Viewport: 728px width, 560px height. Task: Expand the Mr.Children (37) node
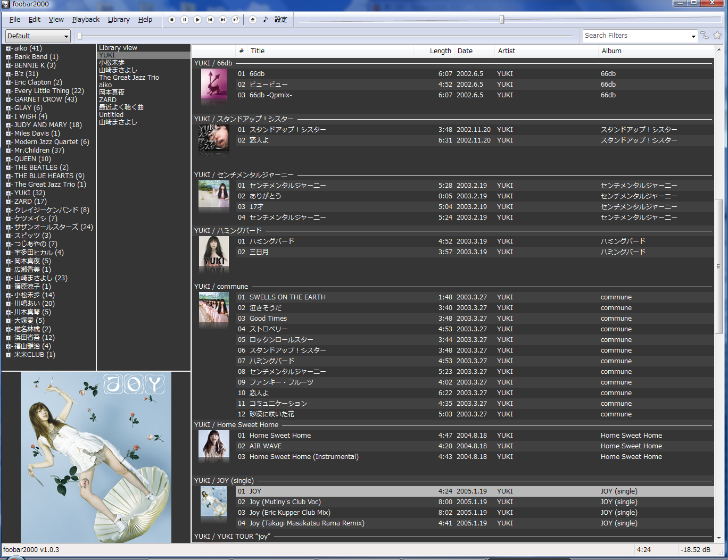click(9, 151)
